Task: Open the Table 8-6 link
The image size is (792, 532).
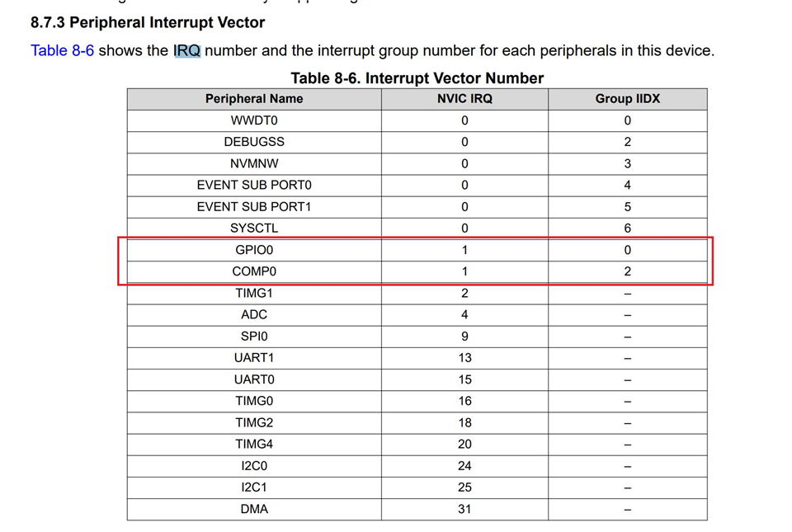Action: (x=62, y=50)
